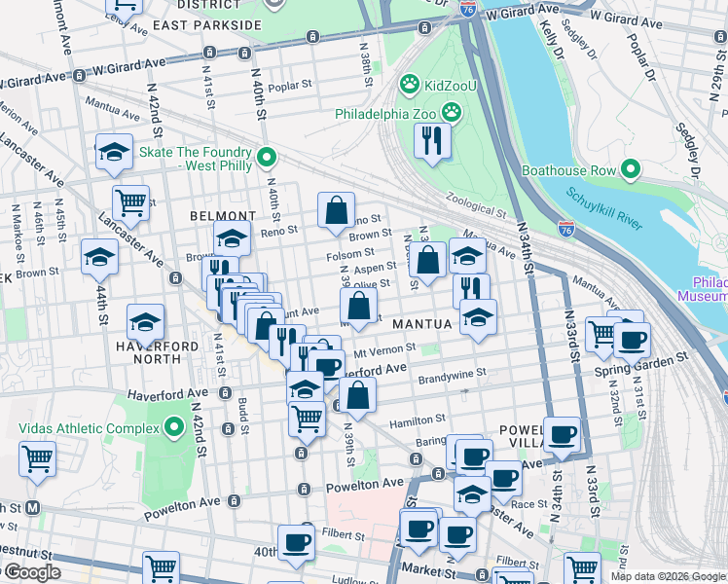The image size is (728, 584).
Task: Click the restaurant marker inside Philadelphia Zoo
Action: (432, 141)
